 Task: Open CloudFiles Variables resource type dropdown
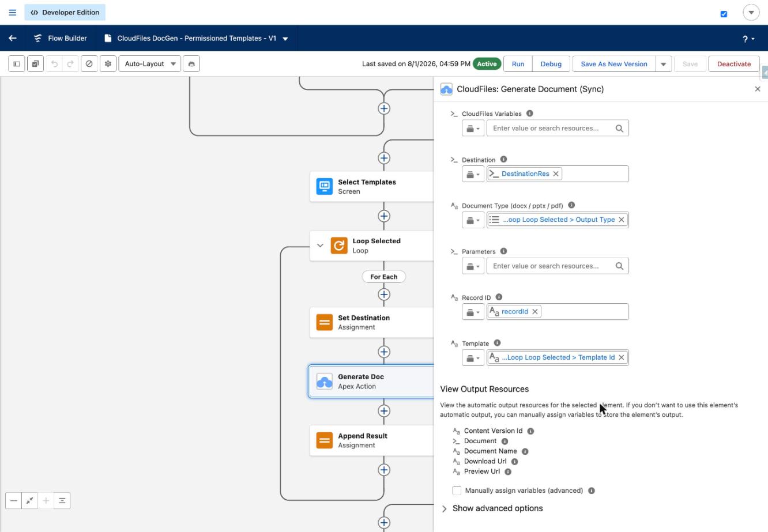tap(472, 129)
